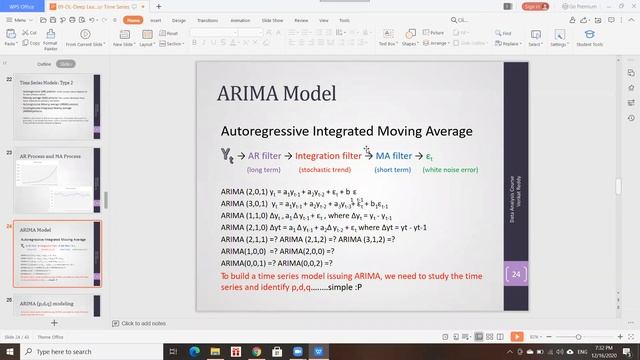The width and height of the screenshot is (640, 360).
Task: Open the Settings dropdown in ribbon
Action: click(559, 38)
